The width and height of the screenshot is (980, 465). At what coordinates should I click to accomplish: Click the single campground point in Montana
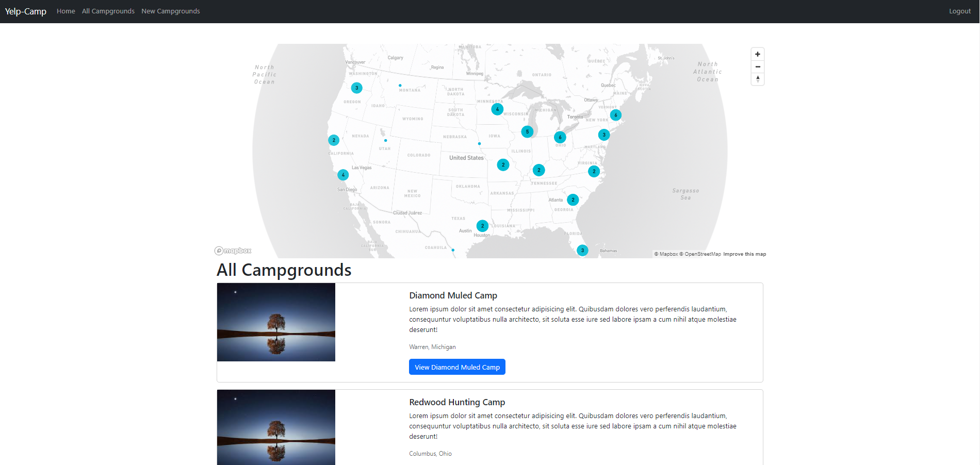click(400, 85)
